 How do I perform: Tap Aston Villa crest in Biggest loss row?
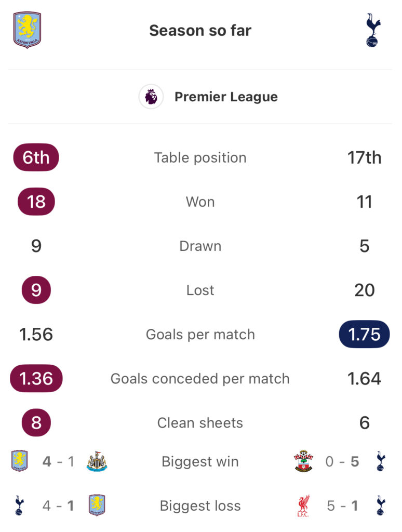[x=97, y=506]
